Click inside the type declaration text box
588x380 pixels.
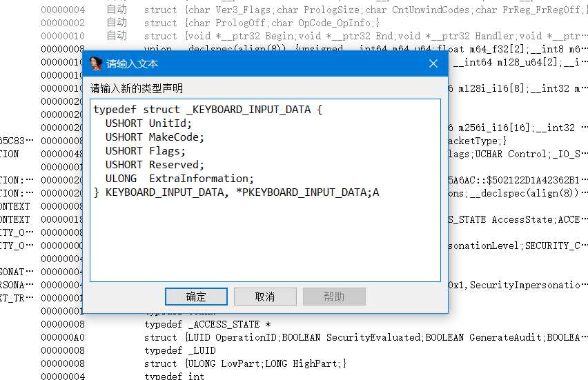pyautogui.click(x=265, y=190)
